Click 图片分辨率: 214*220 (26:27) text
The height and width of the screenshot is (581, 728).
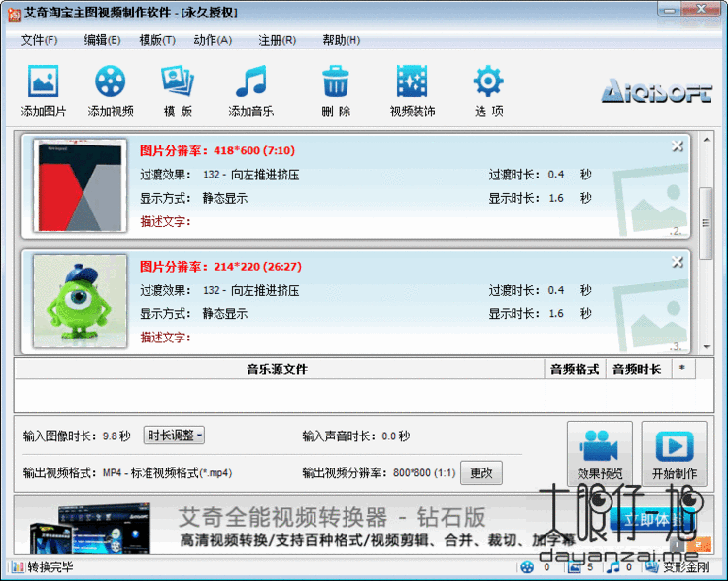pyautogui.click(x=220, y=267)
